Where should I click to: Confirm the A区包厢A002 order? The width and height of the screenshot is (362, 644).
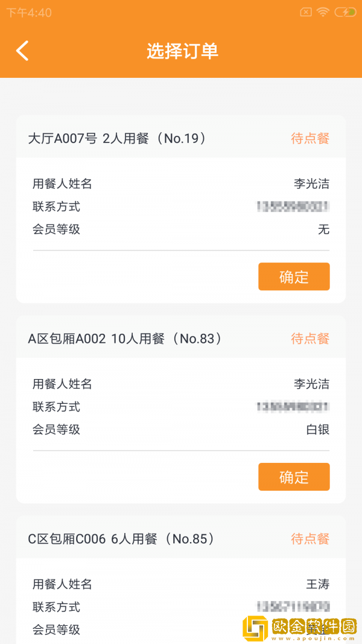click(294, 477)
